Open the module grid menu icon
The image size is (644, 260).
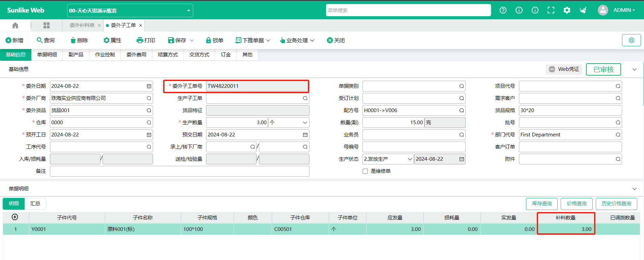click(x=47, y=25)
